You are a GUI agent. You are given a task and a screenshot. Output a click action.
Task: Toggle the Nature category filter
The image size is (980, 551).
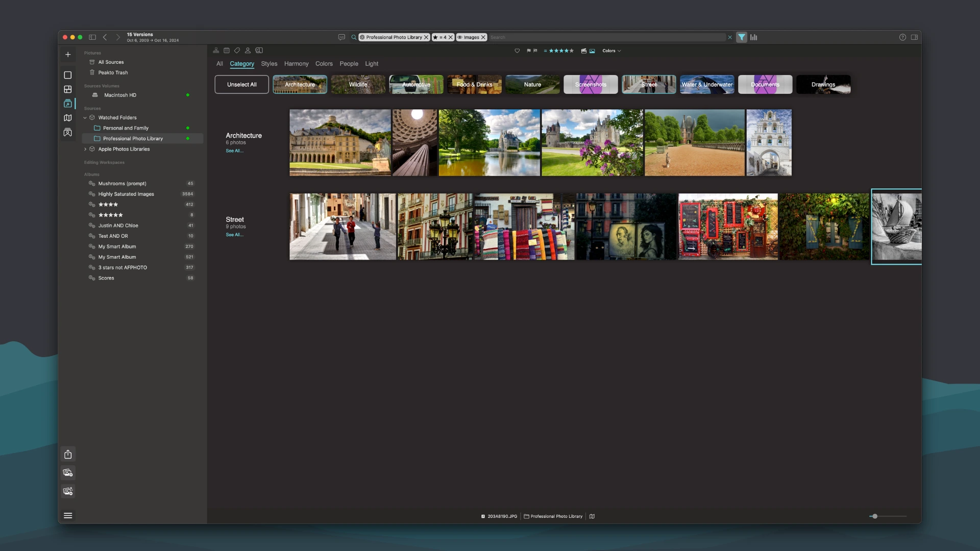pos(532,84)
